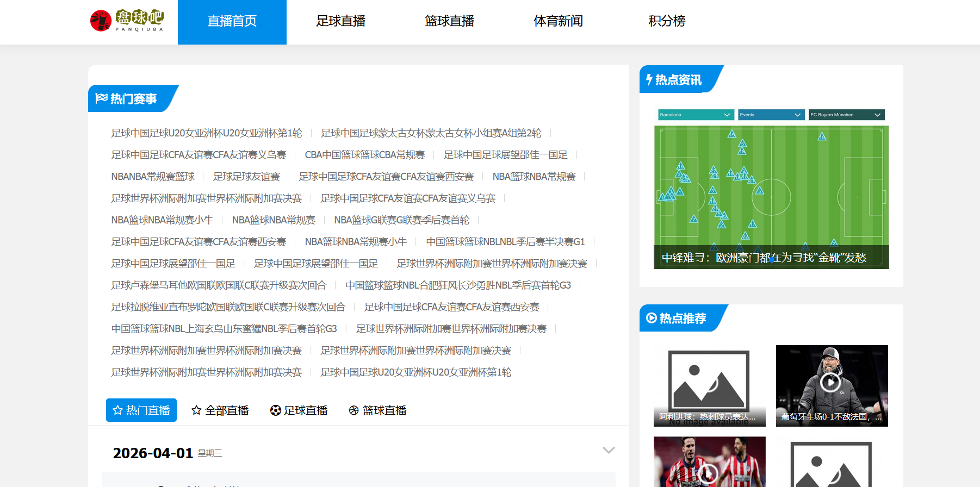This screenshot has width=980, height=487.
Task: Open 足球直播 in the top navigation
Action: click(341, 22)
